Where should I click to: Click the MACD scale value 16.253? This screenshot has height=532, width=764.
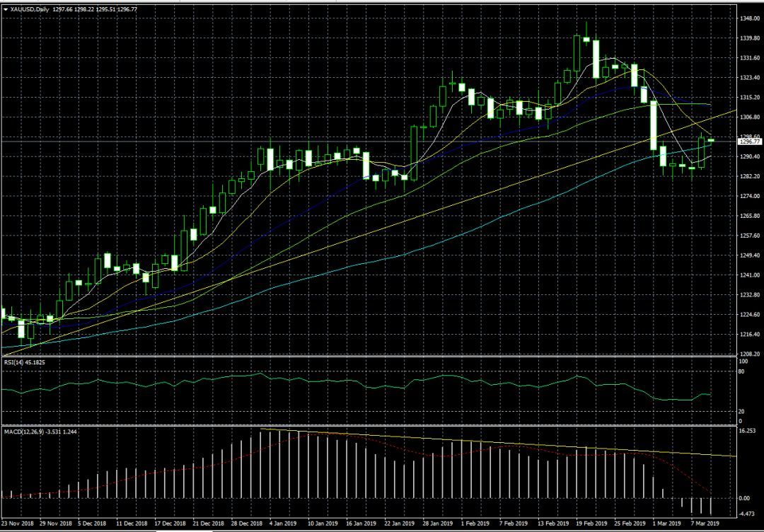pyautogui.click(x=747, y=430)
